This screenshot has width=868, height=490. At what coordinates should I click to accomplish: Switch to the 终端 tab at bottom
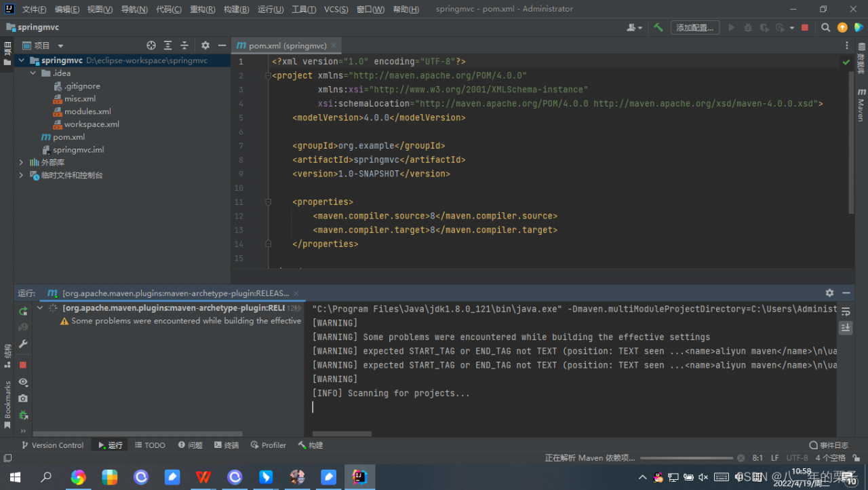(226, 445)
